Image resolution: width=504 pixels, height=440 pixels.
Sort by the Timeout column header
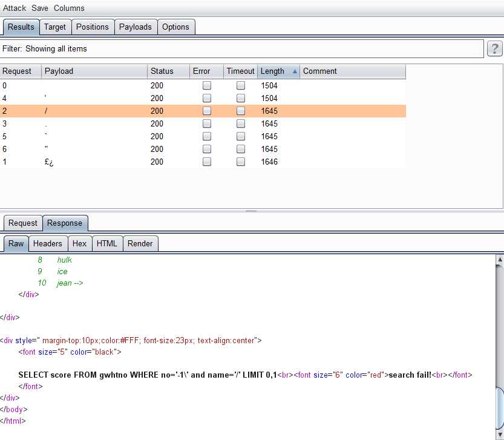pyautogui.click(x=240, y=71)
